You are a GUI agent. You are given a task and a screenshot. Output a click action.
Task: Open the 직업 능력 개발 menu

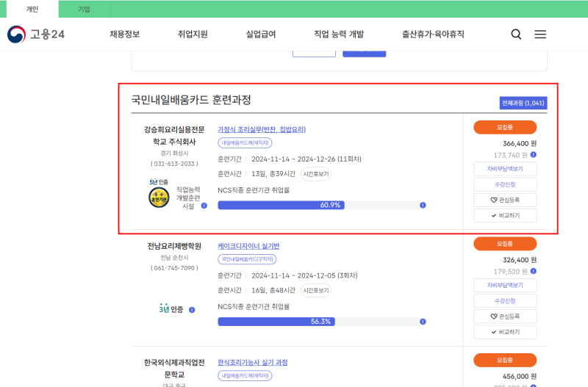point(339,35)
